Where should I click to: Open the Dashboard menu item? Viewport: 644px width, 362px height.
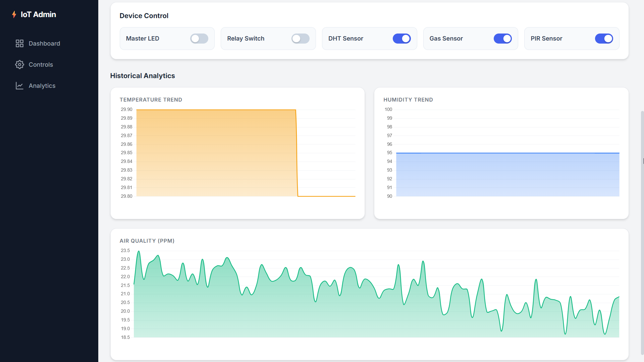44,44
